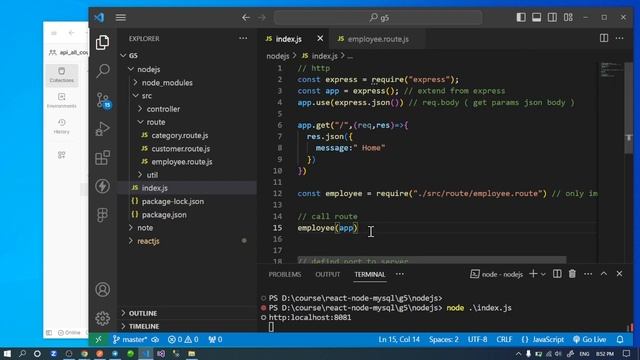
Task: Click Ln 15, Col 14 status entry
Action: tap(399, 340)
